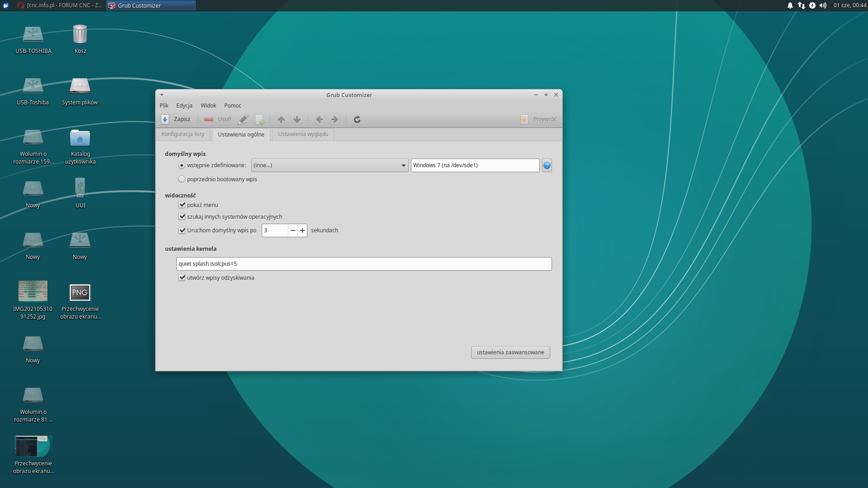Open the applications menu icon in panel
The image size is (868, 488).
coord(6,5)
